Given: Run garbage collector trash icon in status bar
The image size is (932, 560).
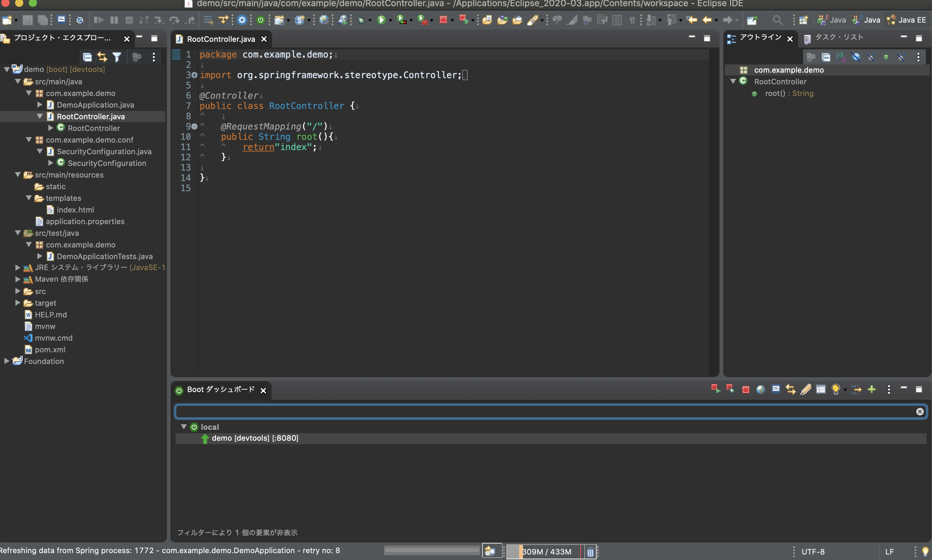Looking at the screenshot, I should (590, 552).
